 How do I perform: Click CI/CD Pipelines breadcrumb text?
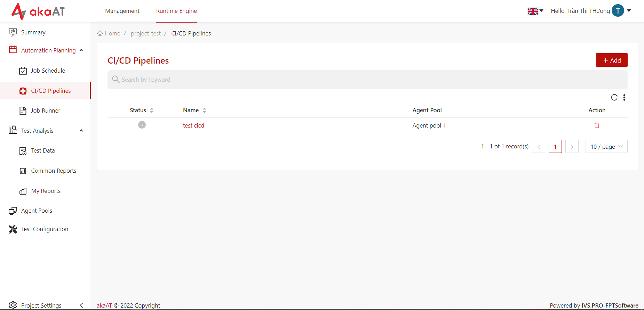coord(191,33)
